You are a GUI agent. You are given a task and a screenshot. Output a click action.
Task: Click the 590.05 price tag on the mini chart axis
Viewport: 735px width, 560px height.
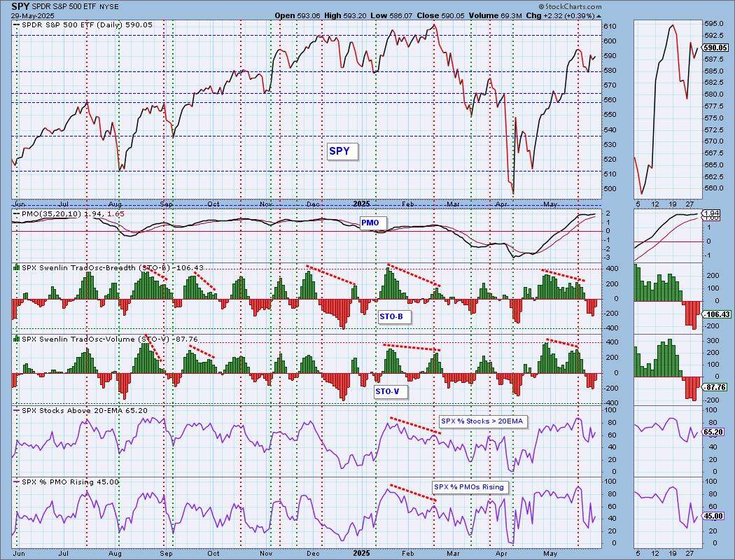click(x=716, y=48)
